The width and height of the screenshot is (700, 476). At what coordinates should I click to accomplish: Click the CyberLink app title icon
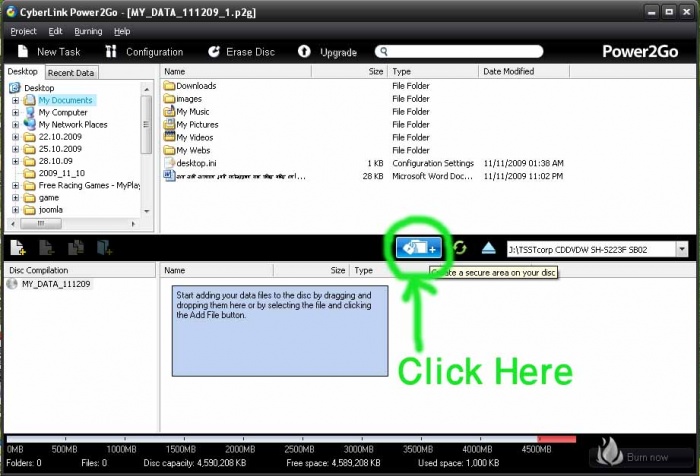pos(11,12)
